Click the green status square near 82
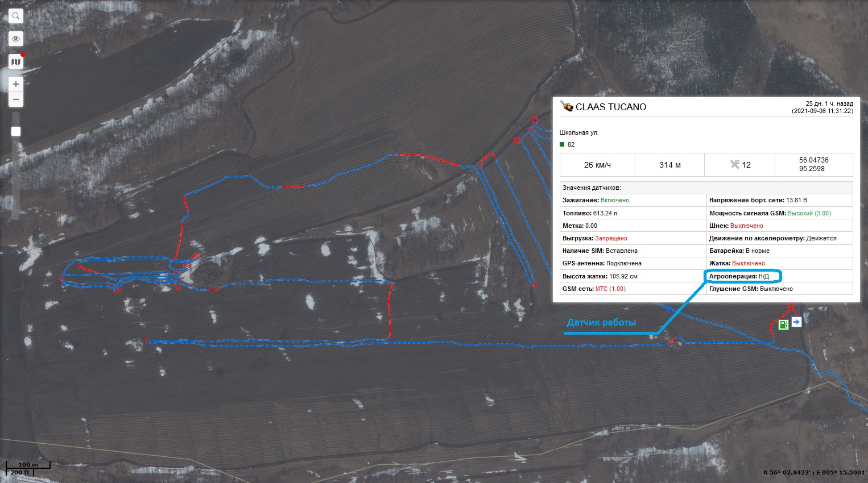The width and height of the screenshot is (868, 483). [x=563, y=144]
